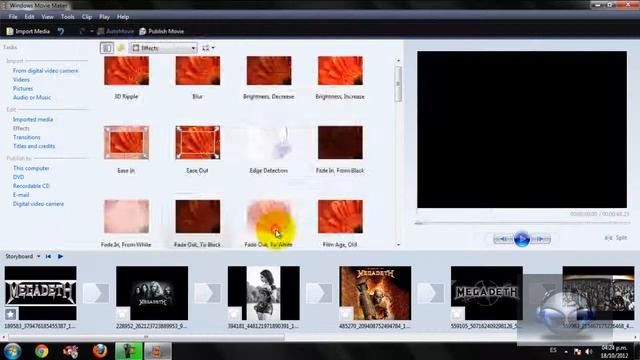
Task: Open the Play menu
Action: point(104,17)
